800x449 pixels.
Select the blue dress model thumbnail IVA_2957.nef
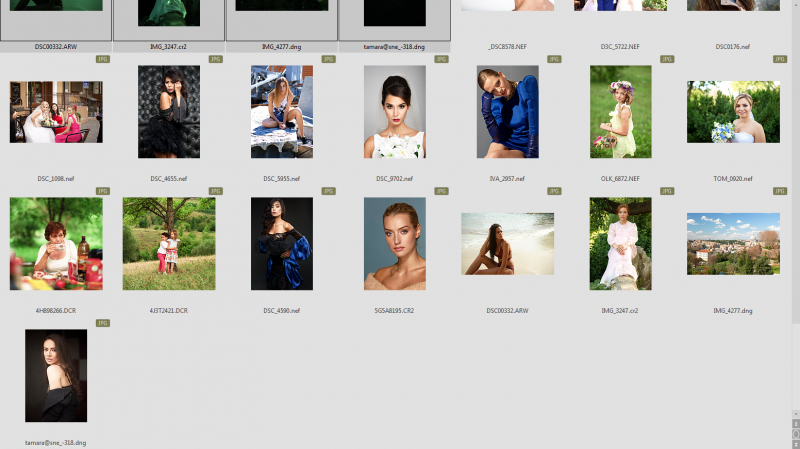pyautogui.click(x=508, y=112)
